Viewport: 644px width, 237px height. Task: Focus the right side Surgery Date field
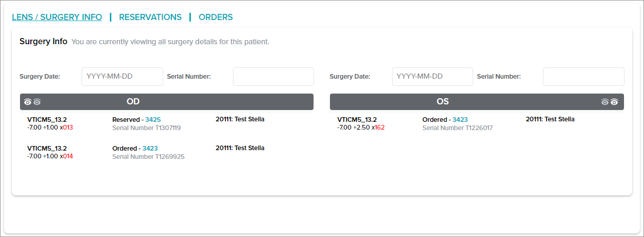432,76
